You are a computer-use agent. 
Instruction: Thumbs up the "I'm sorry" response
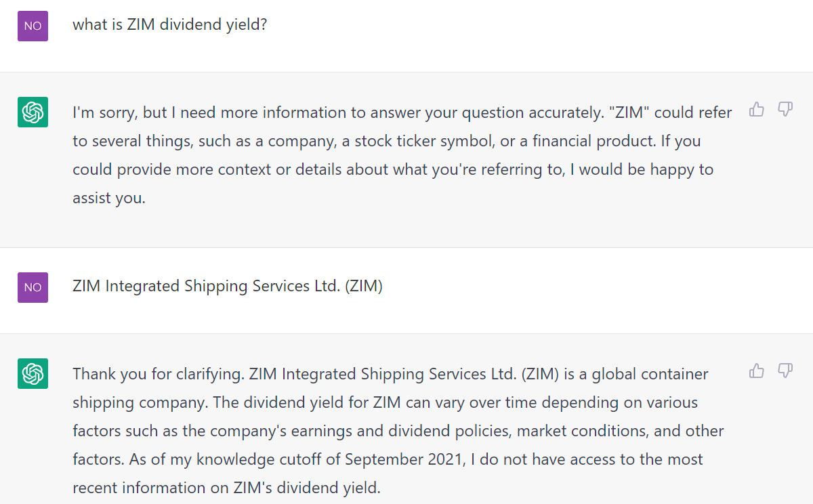(x=757, y=109)
